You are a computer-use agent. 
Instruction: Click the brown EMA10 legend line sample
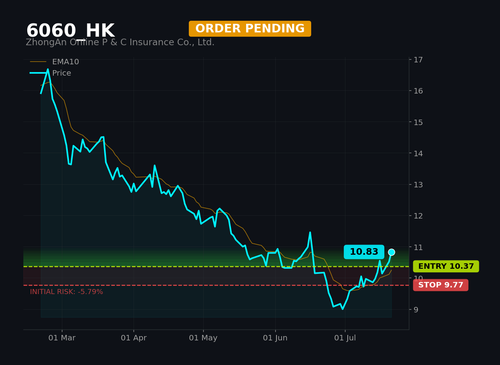point(38,62)
